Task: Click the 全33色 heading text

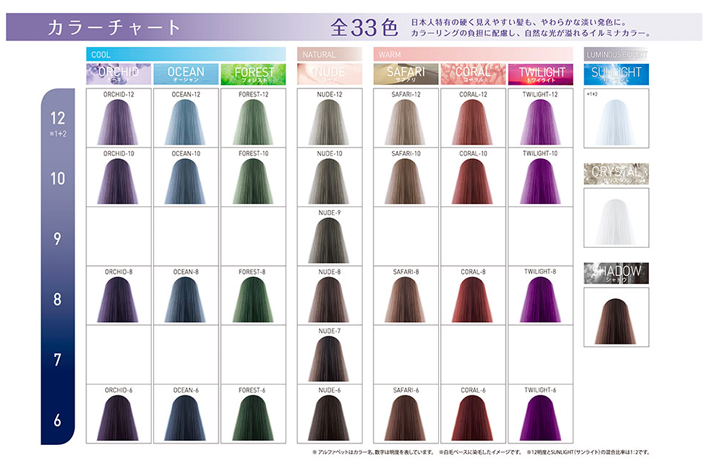Action: pos(364,27)
